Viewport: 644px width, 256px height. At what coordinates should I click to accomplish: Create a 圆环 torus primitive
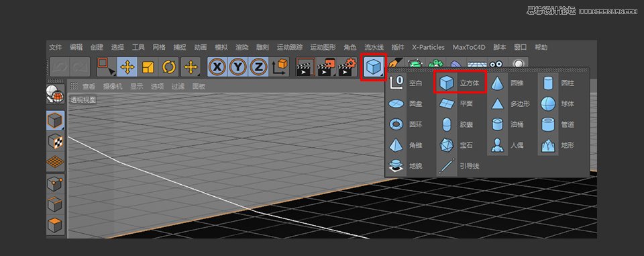click(x=407, y=124)
